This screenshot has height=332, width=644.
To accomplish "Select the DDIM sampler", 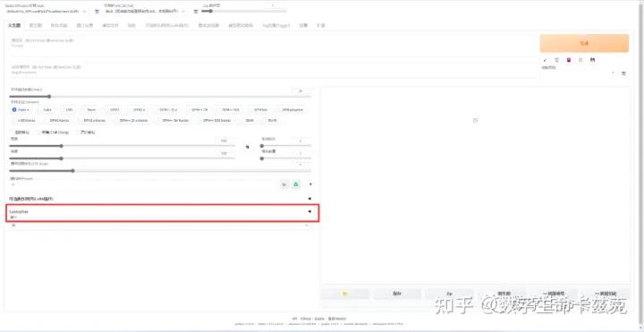I will [250, 121].
